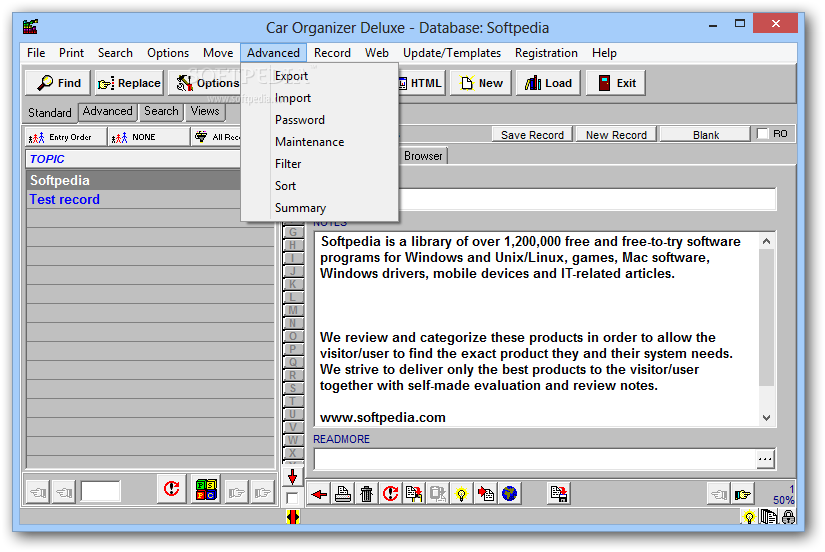Click the HTML toolbar button
825x552 pixels.
pos(422,83)
